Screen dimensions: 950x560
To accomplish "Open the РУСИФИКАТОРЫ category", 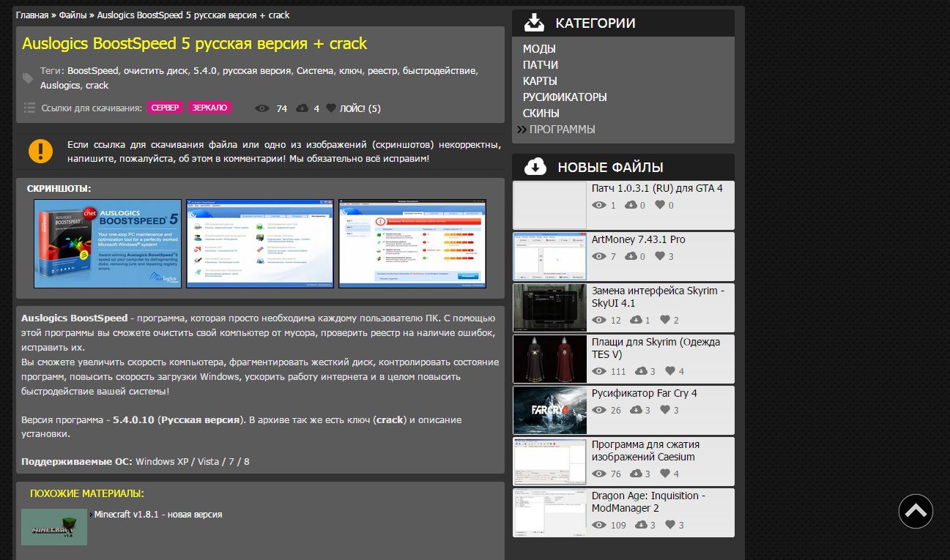I will pos(565,97).
